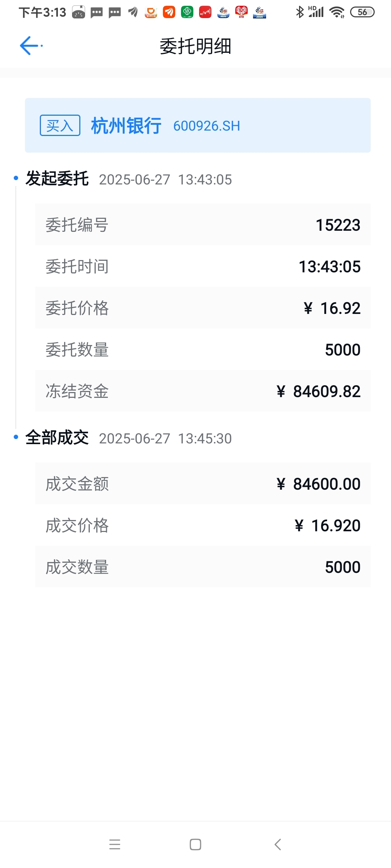Viewport: 391px width, 868px height.
Task: Tap the Android home square button
Action: pos(195,844)
